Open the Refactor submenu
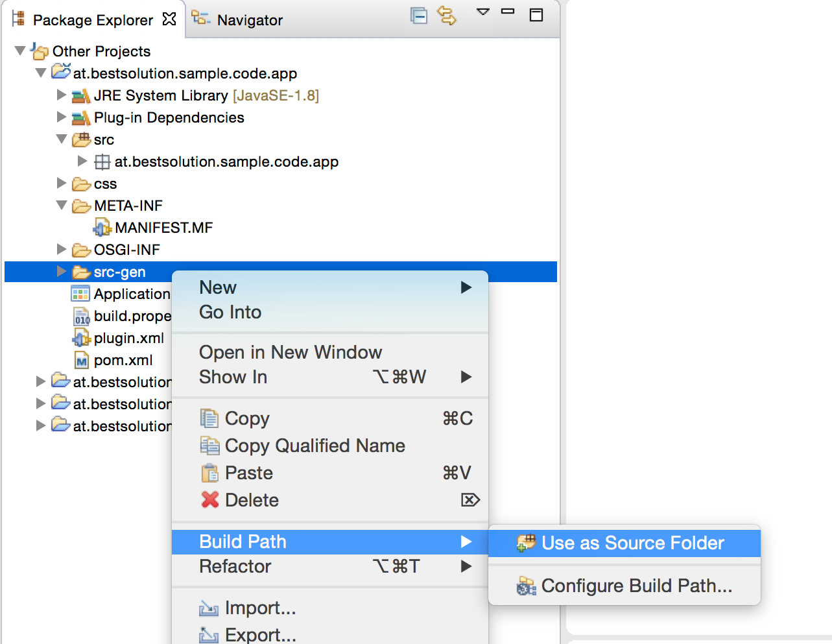 (x=330, y=566)
